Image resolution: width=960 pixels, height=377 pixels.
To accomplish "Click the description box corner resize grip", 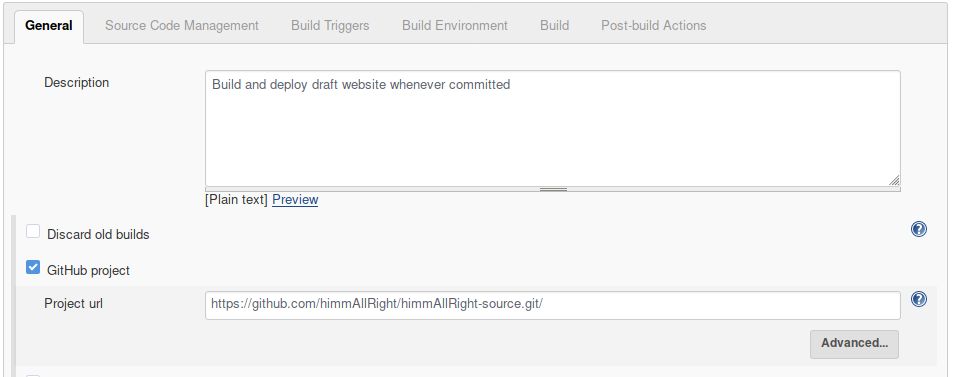I will [x=894, y=180].
